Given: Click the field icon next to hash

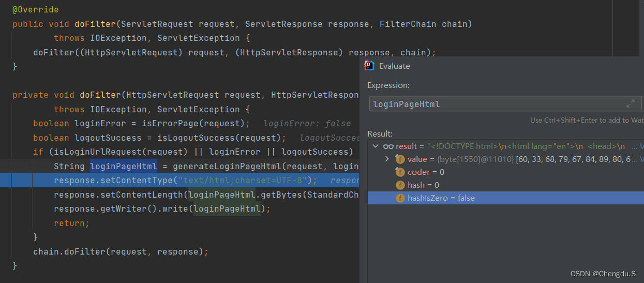Looking at the screenshot, I should click(x=400, y=185).
